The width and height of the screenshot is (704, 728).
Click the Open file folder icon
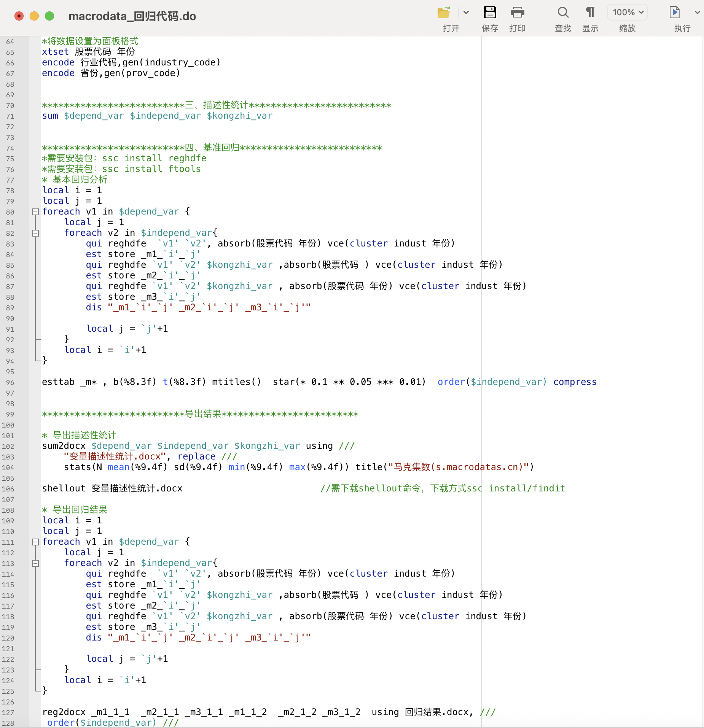444,13
